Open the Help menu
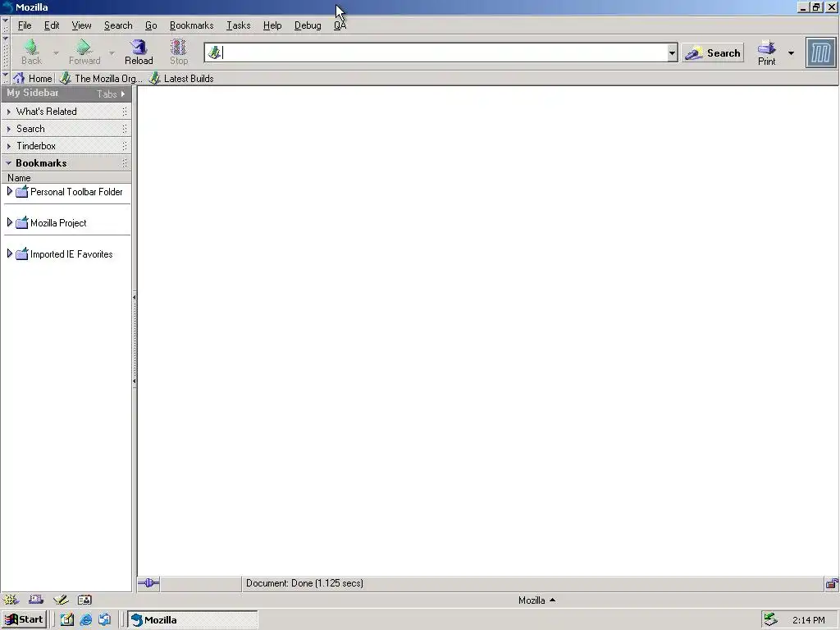840x630 pixels. pyautogui.click(x=272, y=25)
